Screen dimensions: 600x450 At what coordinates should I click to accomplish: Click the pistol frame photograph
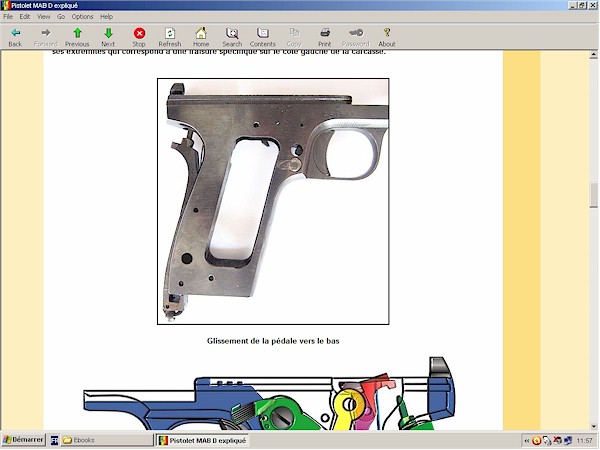273,201
